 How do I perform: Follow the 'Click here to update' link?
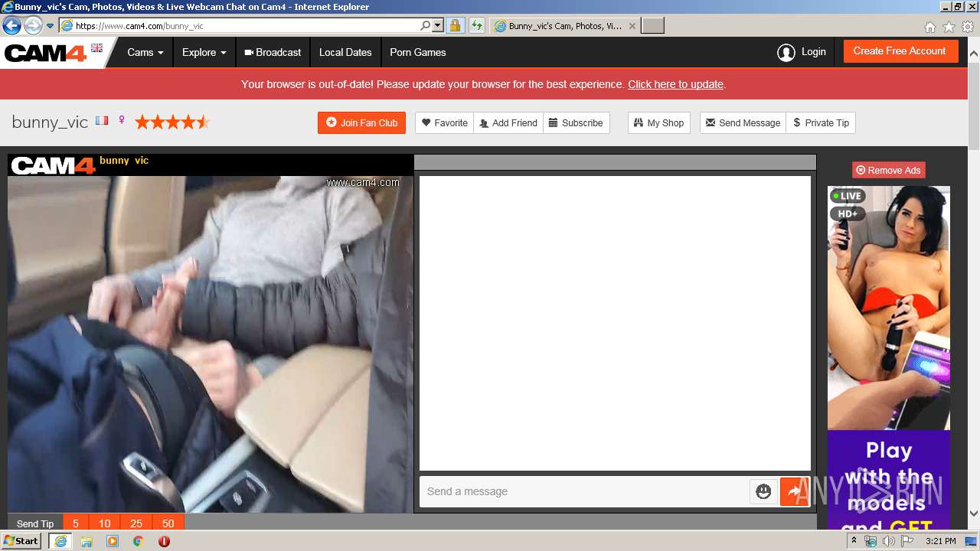[675, 84]
